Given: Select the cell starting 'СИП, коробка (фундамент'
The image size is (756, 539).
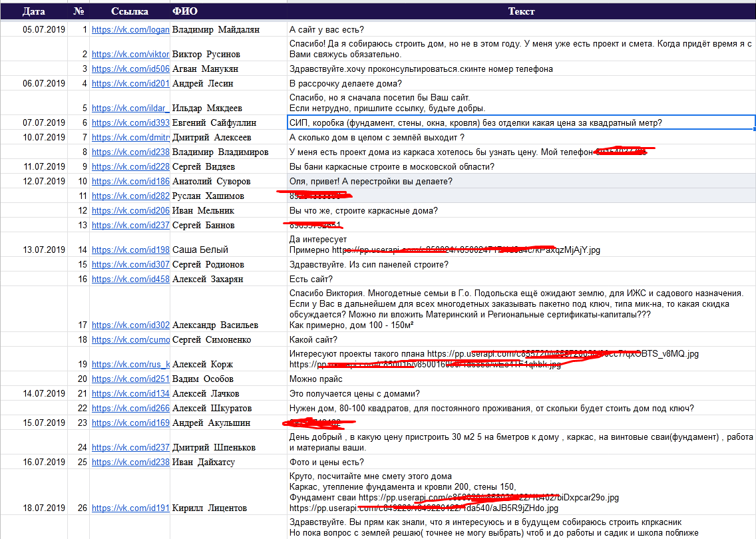Looking at the screenshot, I should [521, 122].
